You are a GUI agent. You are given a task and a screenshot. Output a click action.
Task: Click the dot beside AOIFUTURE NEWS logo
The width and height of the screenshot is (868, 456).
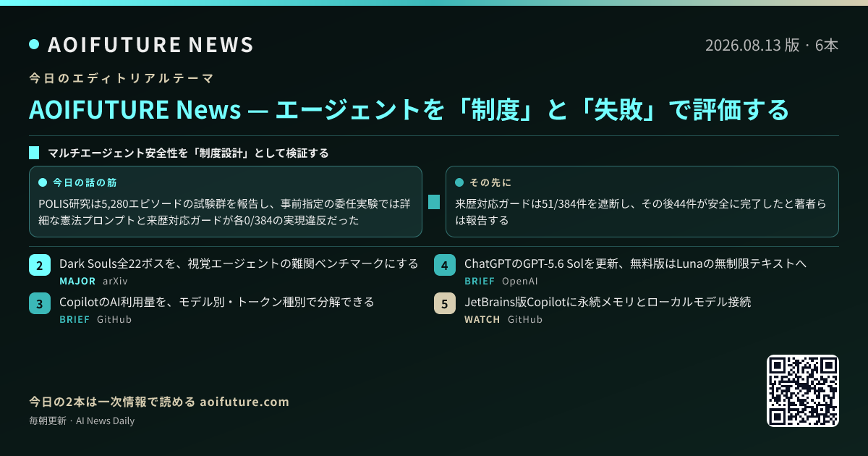click(x=34, y=44)
